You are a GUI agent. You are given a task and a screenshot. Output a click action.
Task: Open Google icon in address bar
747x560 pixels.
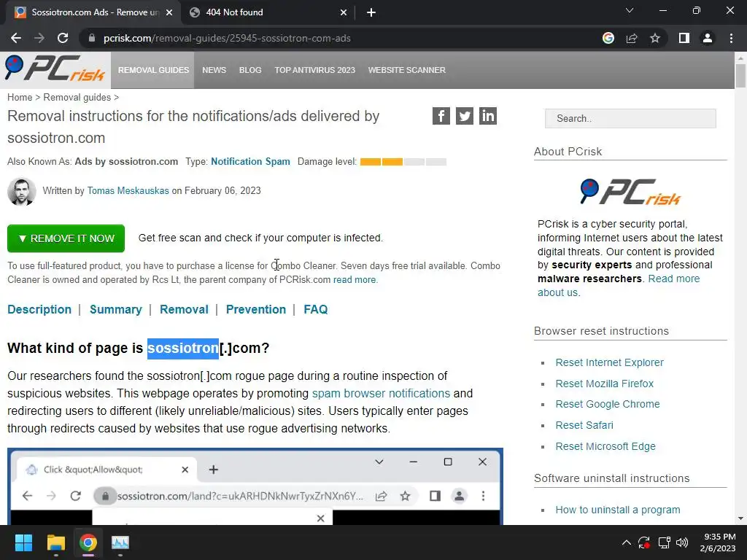point(608,38)
